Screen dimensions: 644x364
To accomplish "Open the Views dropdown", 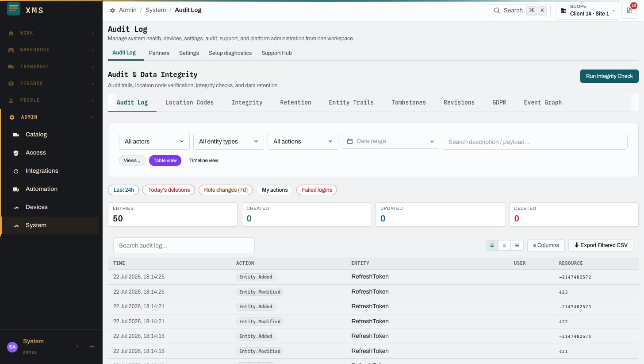I will (132, 160).
